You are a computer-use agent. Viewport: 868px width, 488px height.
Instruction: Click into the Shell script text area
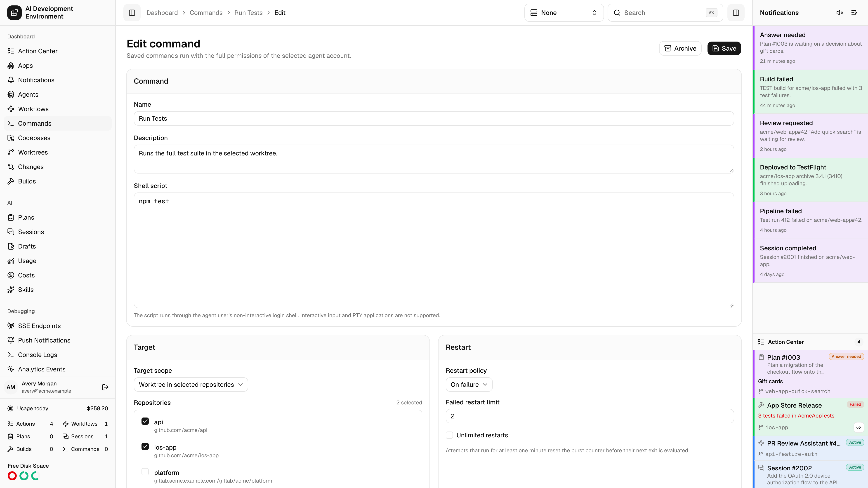434,250
